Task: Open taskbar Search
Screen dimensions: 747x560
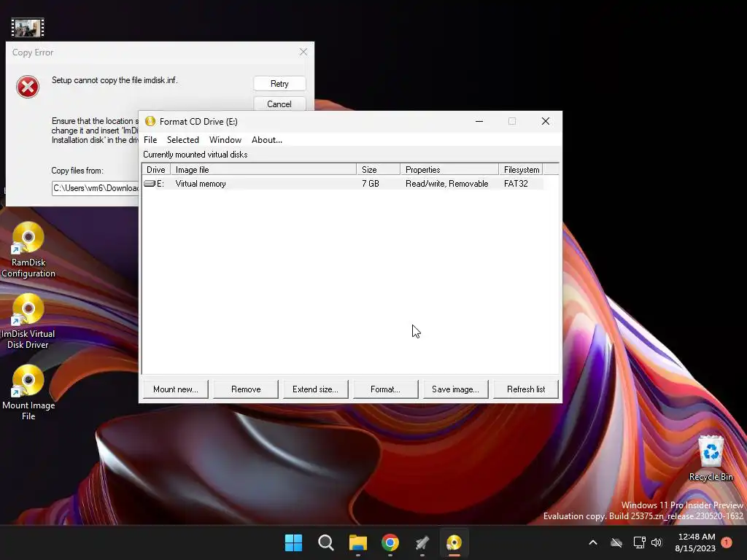Action: click(326, 542)
